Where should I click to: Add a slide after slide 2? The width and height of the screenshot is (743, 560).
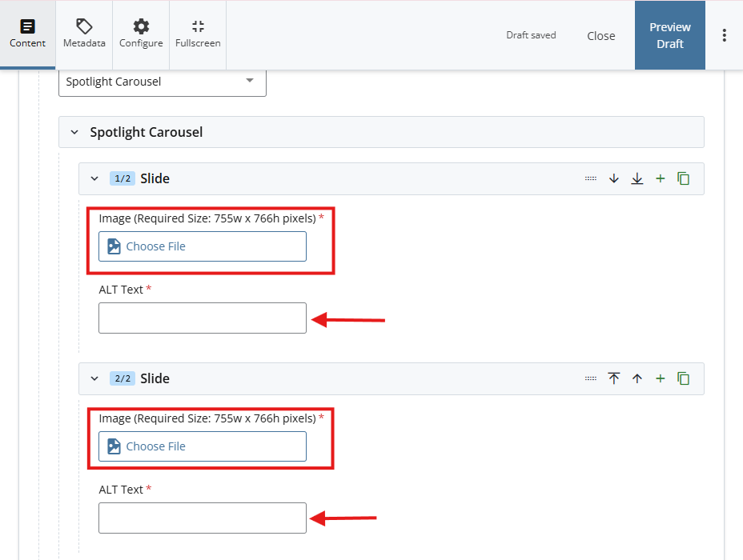tap(661, 378)
